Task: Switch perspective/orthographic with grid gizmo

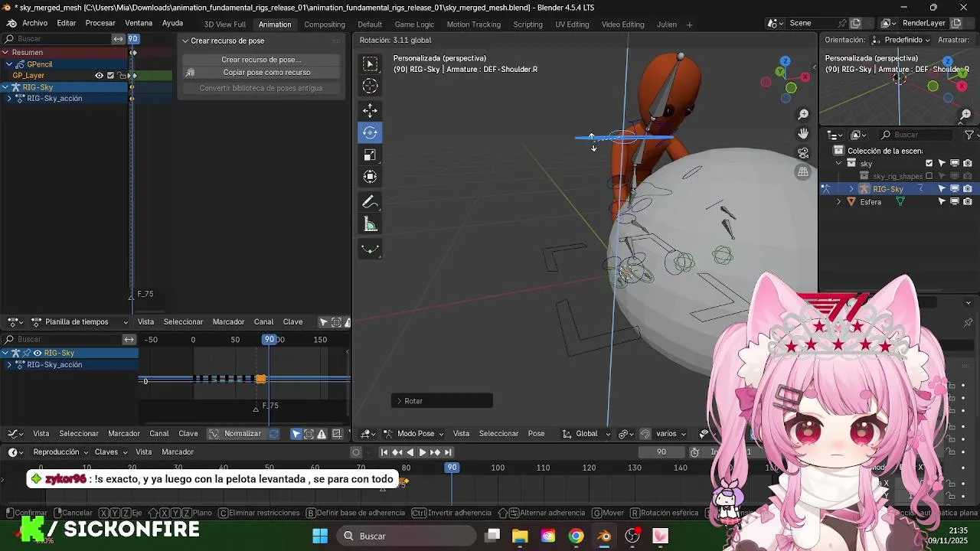Action: [x=803, y=171]
